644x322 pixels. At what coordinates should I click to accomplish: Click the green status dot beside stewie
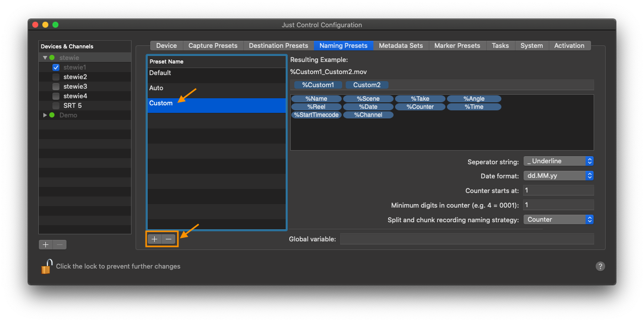click(x=52, y=57)
